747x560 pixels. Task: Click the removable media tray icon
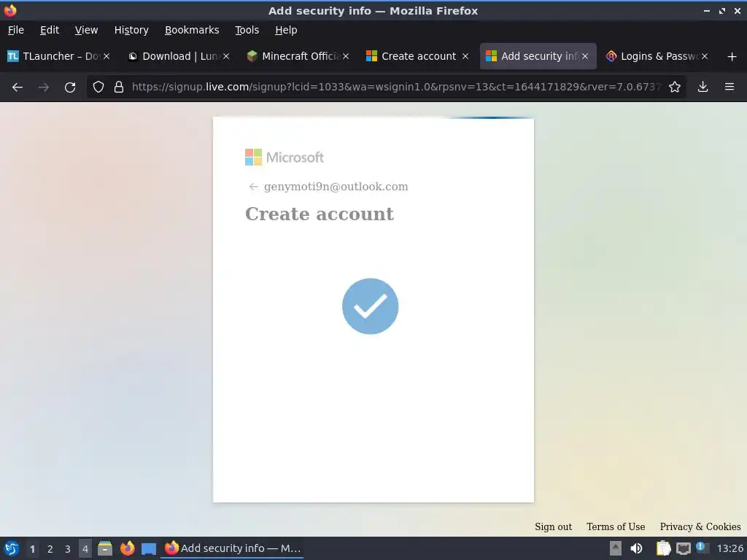(616, 548)
